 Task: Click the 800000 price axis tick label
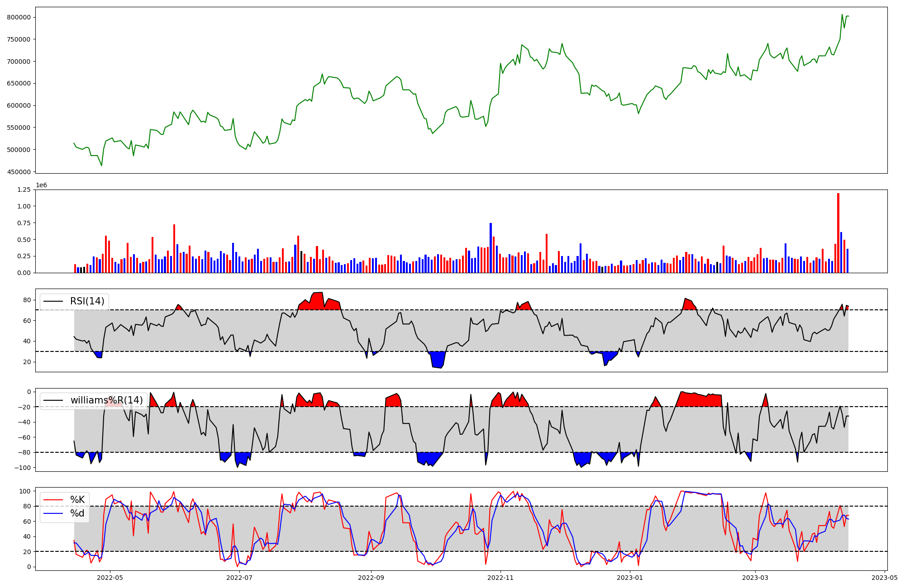click(x=19, y=17)
